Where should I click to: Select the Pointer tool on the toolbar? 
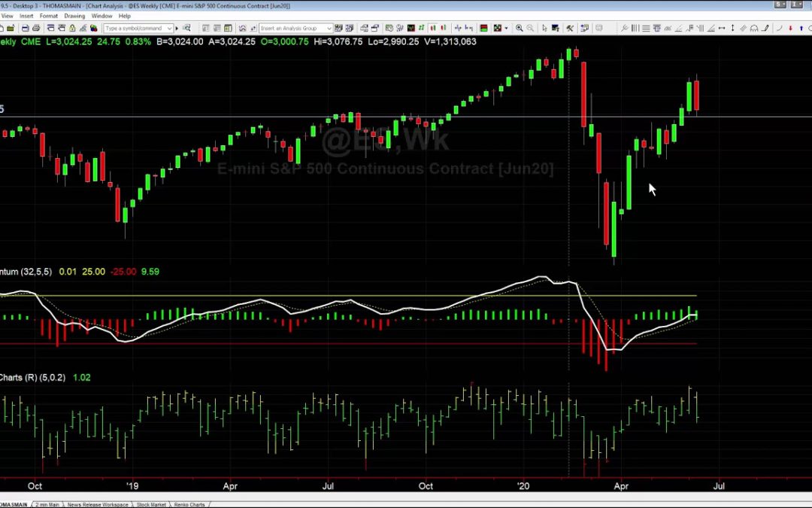[x=545, y=27]
